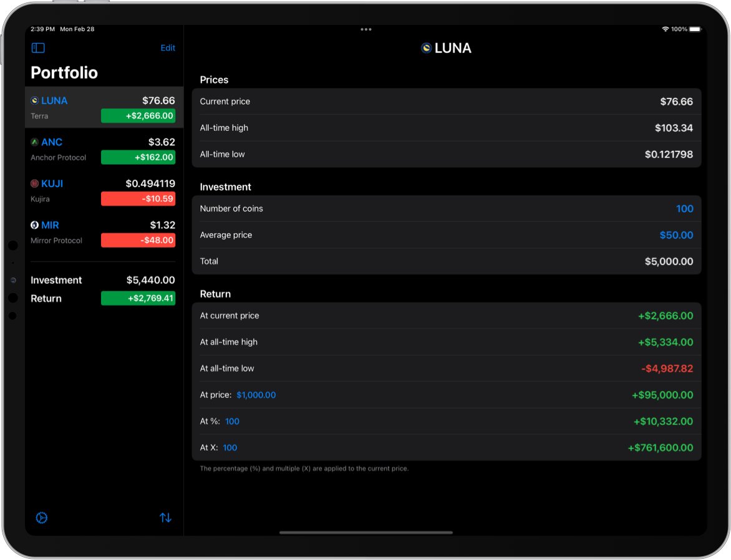Viewport: 731px width, 560px height.
Task: Select the KUJI Kujira row
Action: (104, 191)
